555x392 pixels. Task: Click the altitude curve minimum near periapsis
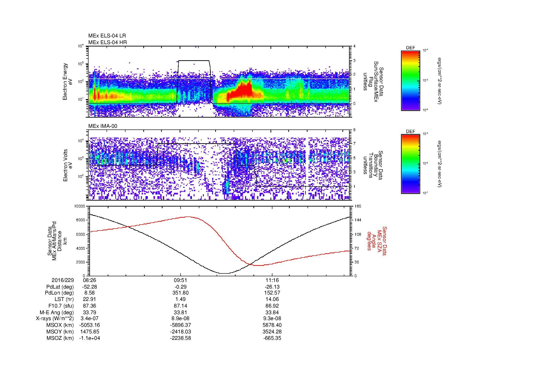(x=224, y=273)
